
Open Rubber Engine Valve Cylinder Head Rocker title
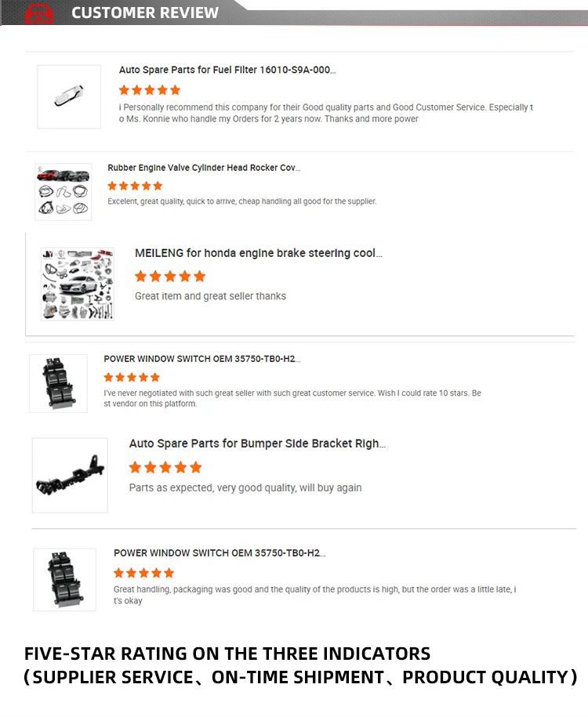pos(204,168)
